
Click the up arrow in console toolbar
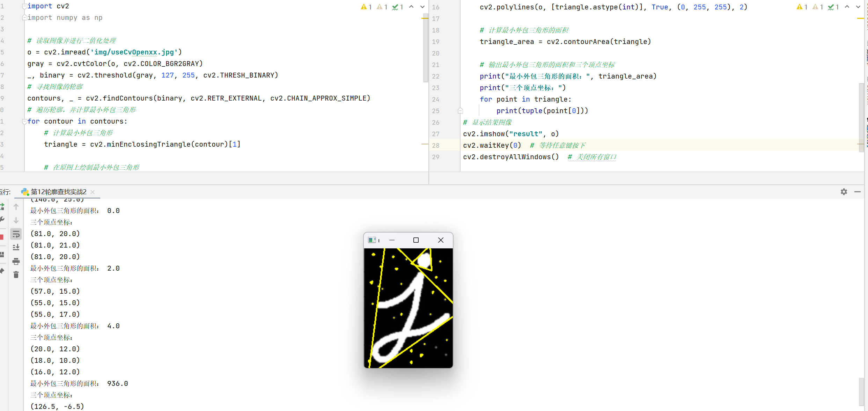point(16,207)
